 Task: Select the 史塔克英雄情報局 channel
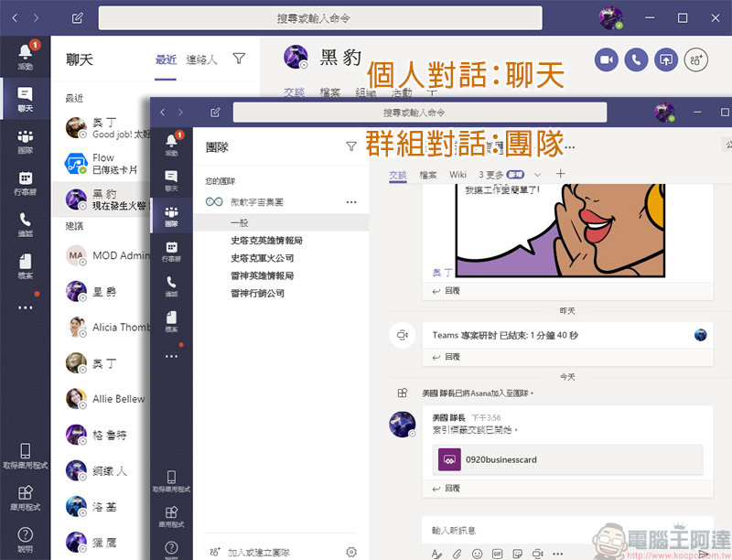coord(266,241)
